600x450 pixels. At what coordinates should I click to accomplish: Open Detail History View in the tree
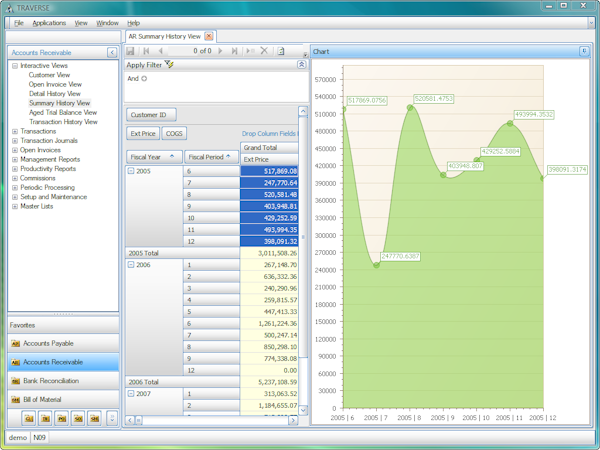pyautogui.click(x=55, y=94)
